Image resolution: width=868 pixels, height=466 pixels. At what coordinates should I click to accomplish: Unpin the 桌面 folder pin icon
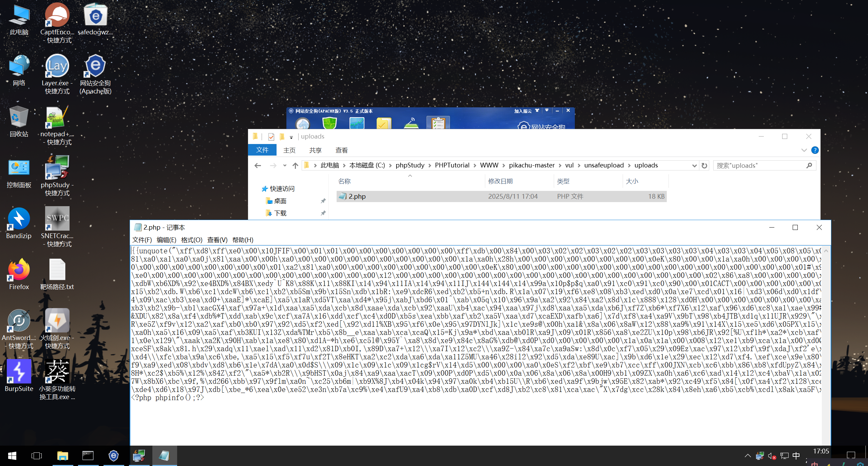pos(323,201)
